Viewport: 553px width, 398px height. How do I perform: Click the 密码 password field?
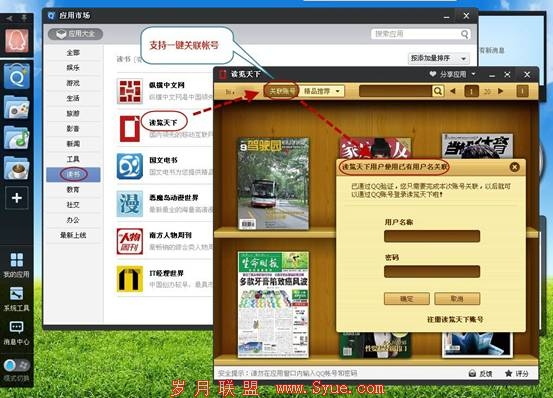click(432, 271)
